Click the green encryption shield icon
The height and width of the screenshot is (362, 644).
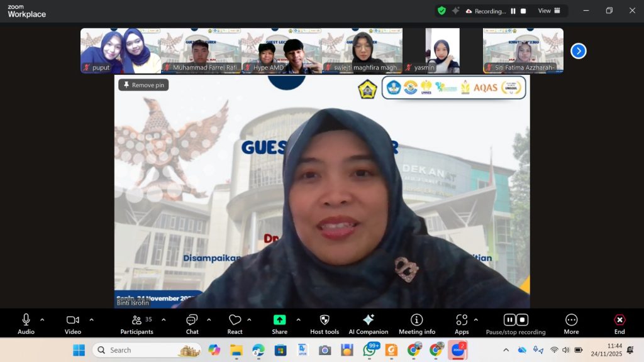pyautogui.click(x=441, y=11)
